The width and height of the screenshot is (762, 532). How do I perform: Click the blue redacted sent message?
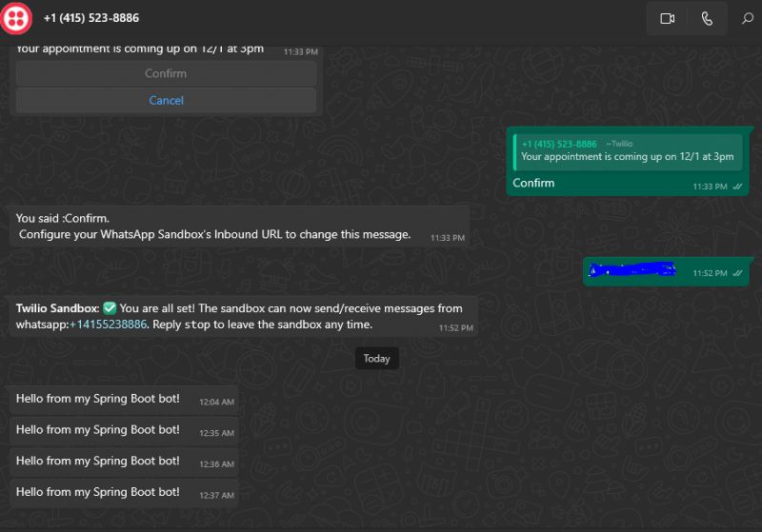click(632, 270)
